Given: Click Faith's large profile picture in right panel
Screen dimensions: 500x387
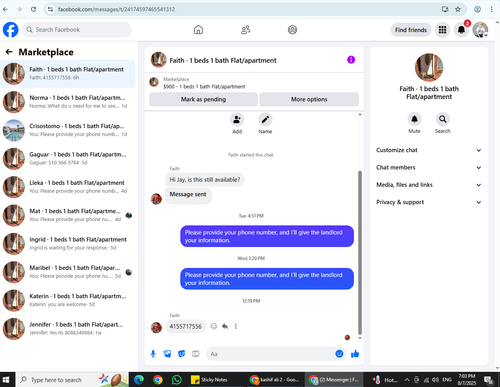Looking at the screenshot, I should (x=429, y=67).
